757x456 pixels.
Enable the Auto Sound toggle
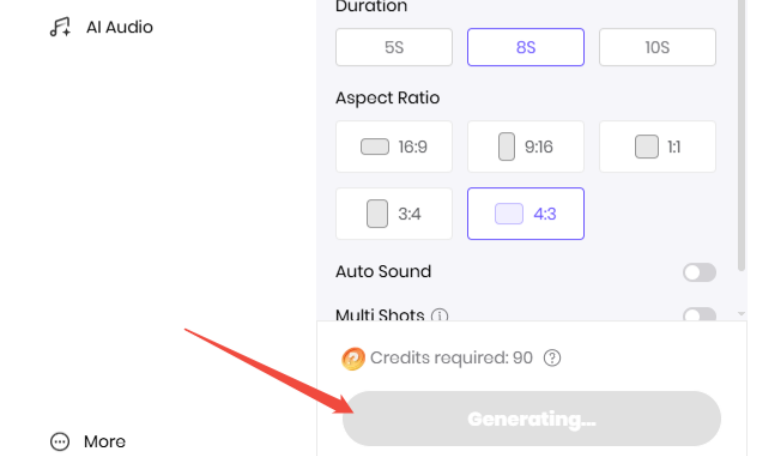tap(699, 272)
